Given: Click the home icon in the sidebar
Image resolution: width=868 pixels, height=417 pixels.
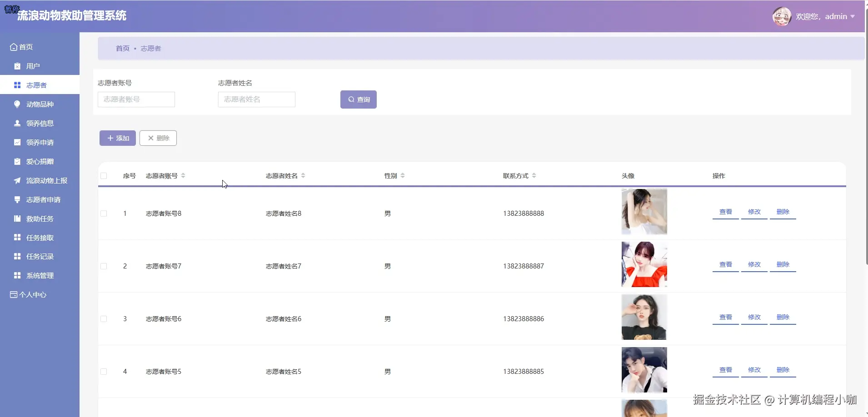Looking at the screenshot, I should 14,47.
